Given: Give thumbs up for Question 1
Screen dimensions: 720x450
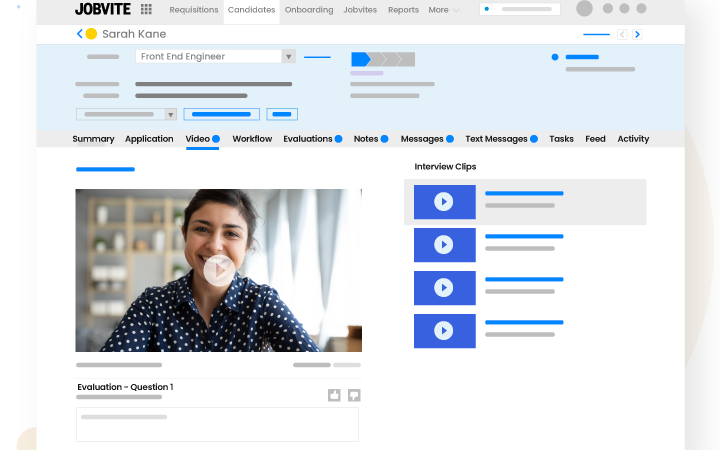Looking at the screenshot, I should 334,395.
